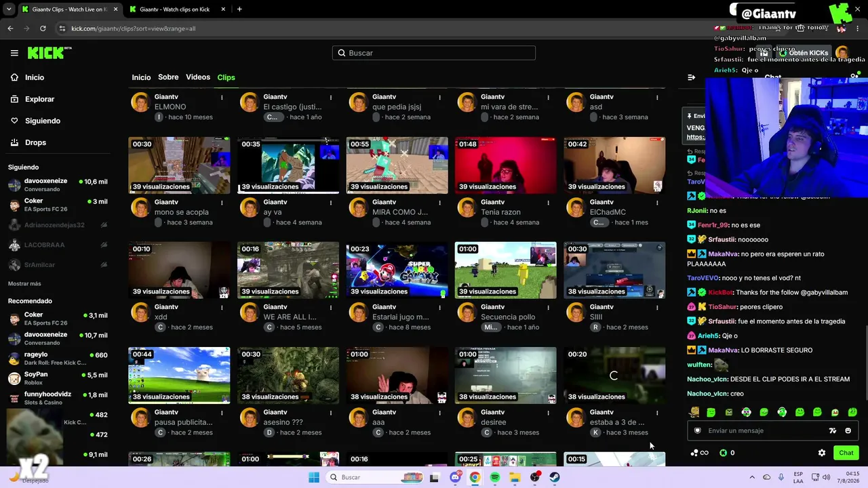Open clip titled 'MIRA COMO J...'

(x=399, y=212)
